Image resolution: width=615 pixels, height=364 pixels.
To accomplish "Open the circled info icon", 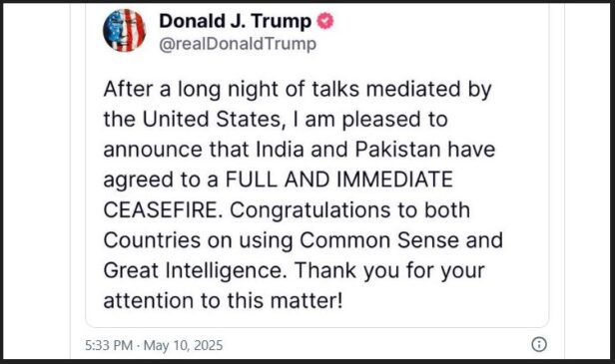I will (x=539, y=344).
